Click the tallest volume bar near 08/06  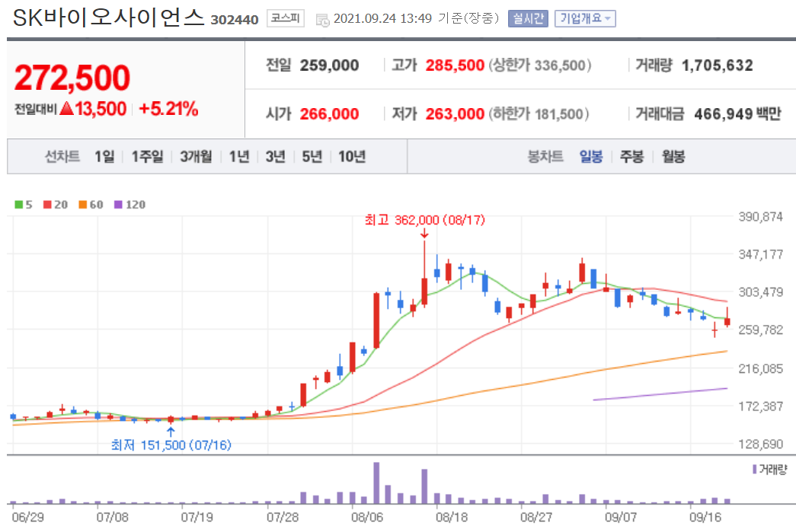(376, 483)
